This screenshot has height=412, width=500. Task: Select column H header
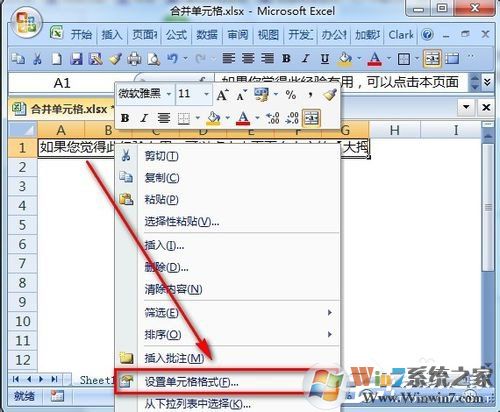click(x=395, y=130)
